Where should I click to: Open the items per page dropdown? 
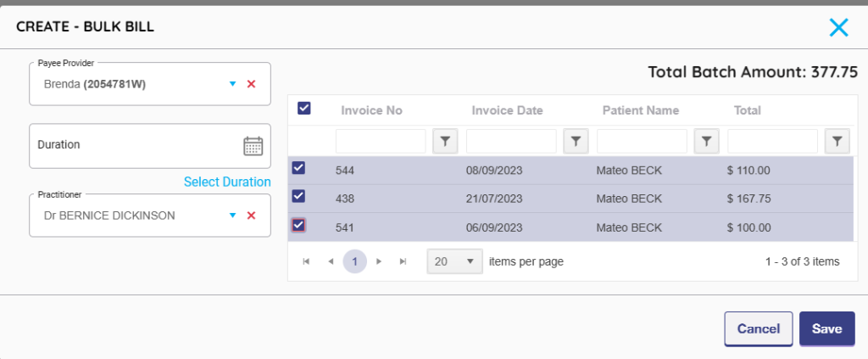454,261
